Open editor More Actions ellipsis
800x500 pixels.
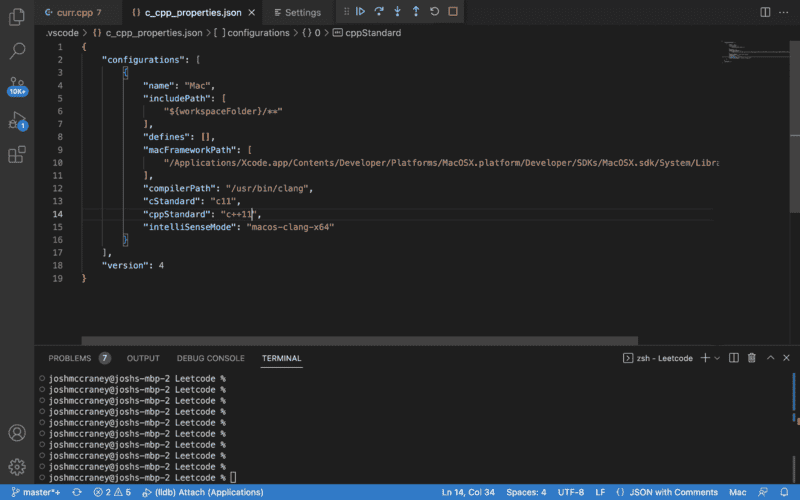point(784,12)
